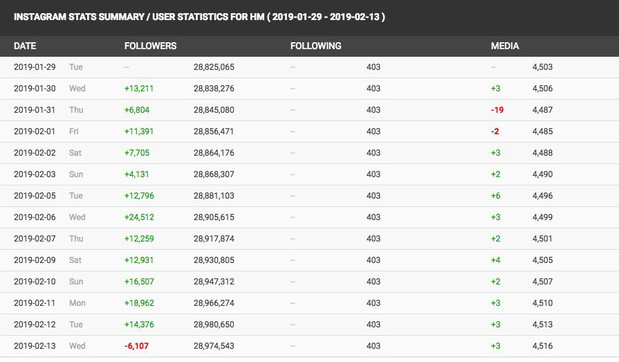619x362 pixels.
Task: Click the +24,512 follower change
Action: (x=139, y=217)
